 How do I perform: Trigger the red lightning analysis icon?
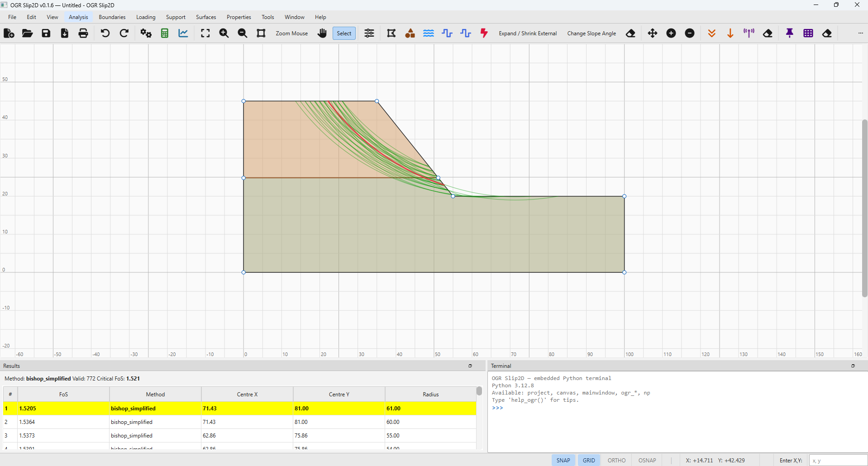[x=484, y=33]
